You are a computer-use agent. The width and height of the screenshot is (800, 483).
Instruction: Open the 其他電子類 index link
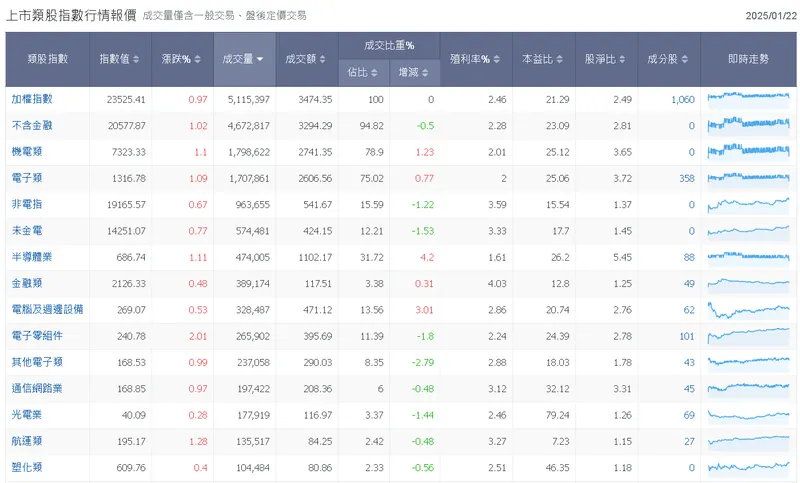pos(37,362)
